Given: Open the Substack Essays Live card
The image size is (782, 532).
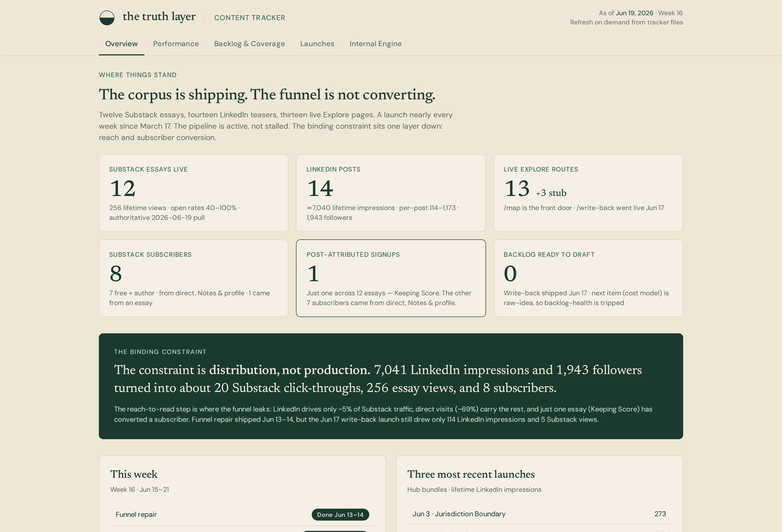Looking at the screenshot, I should (194, 193).
